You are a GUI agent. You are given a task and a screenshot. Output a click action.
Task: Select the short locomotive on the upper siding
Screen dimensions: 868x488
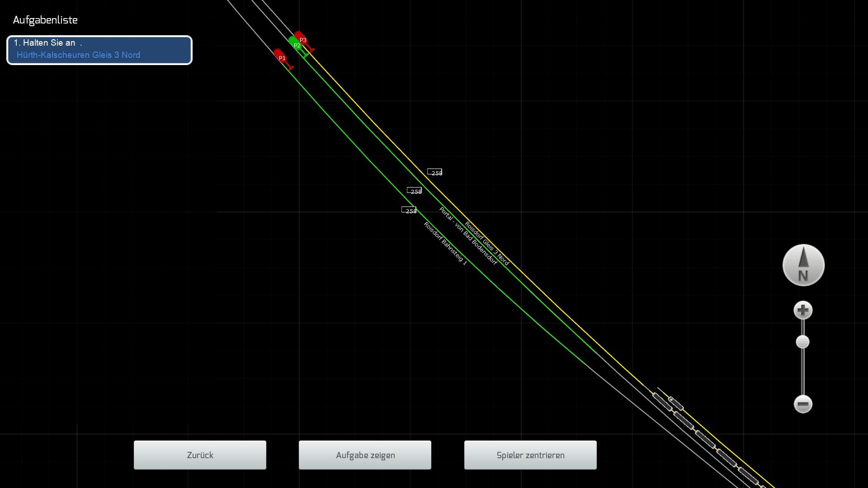pos(676,403)
